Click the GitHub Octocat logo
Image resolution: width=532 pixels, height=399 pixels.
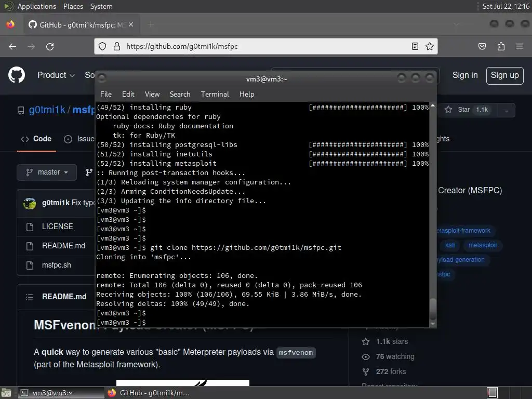16,75
